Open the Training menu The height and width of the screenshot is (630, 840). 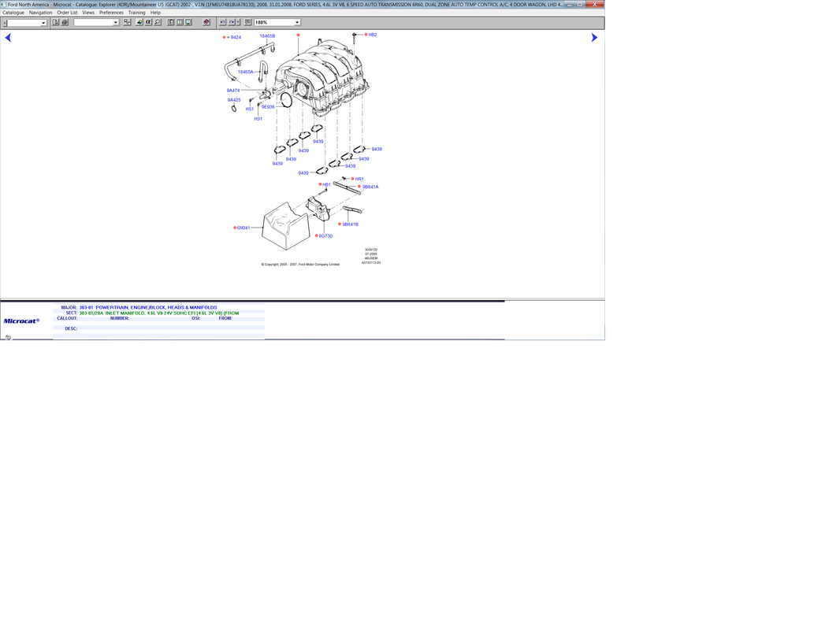[136, 13]
